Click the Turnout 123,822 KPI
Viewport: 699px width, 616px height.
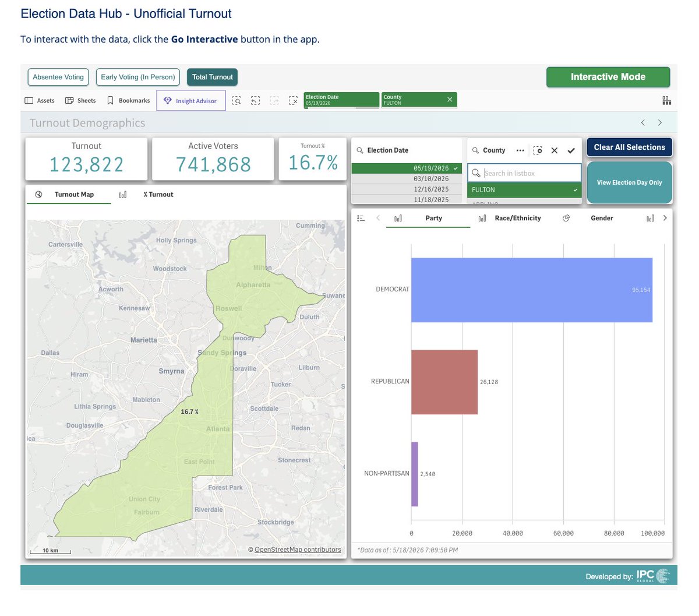coord(86,159)
